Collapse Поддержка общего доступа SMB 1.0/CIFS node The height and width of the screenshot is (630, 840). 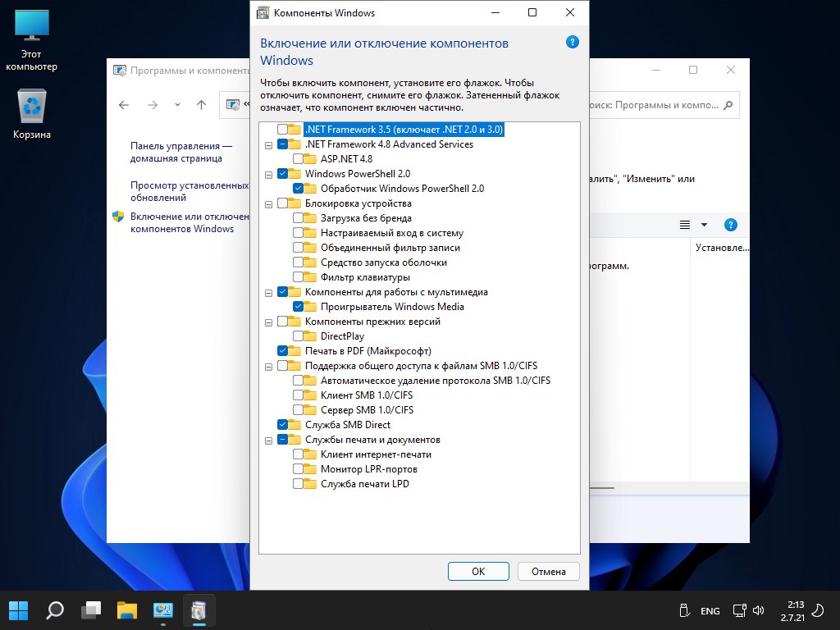pos(269,367)
